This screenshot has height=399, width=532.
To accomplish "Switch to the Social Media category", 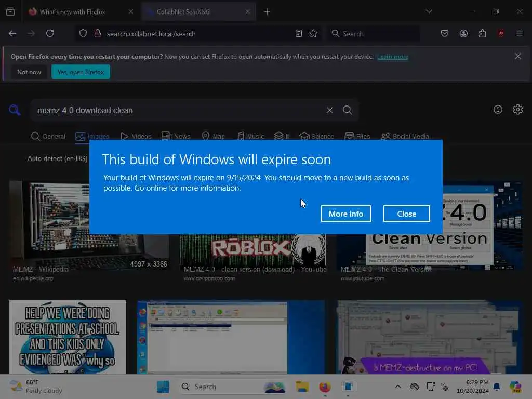I will point(405,137).
